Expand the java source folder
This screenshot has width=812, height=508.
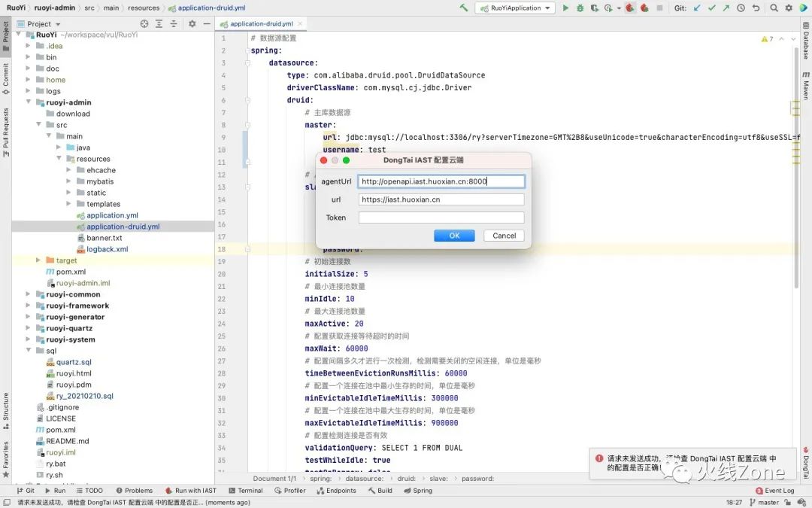[59, 148]
